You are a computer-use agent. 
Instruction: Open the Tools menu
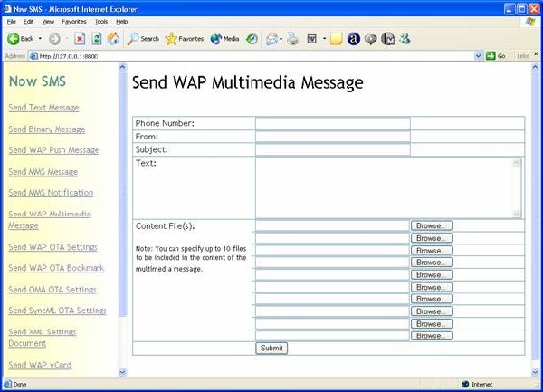[x=101, y=22]
